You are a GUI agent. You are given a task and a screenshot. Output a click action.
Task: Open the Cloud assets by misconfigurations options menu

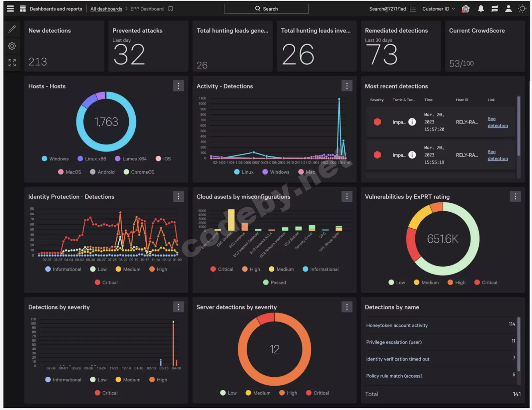pos(347,196)
